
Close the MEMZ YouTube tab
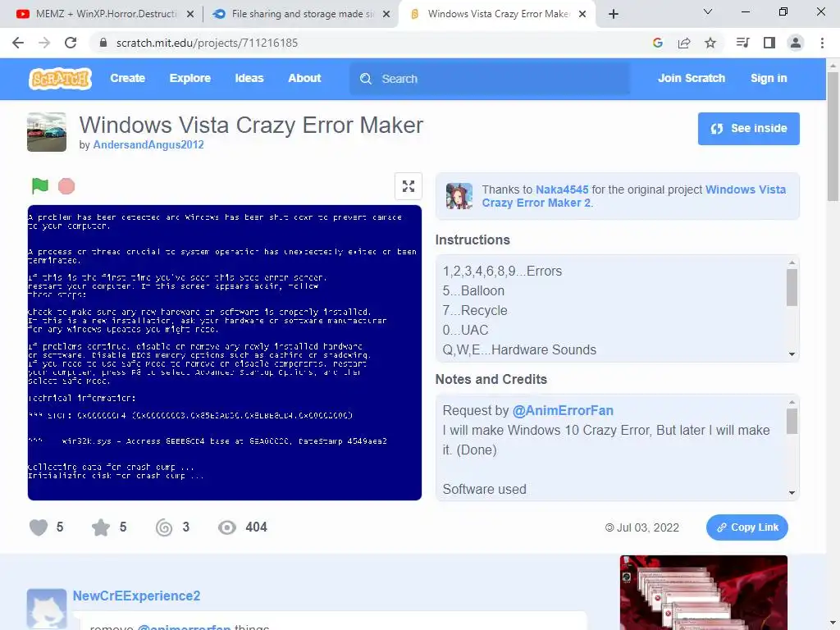(190, 14)
